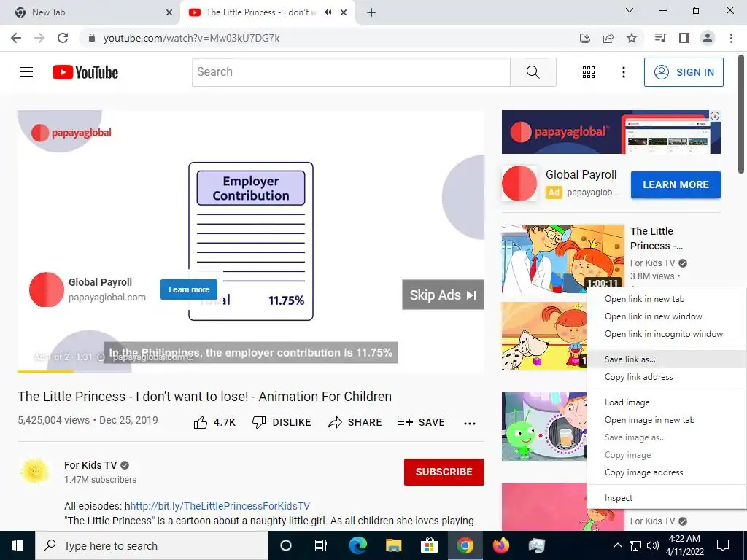Screen dimensions: 747x560
Task: Click the taskbar search box
Action: pos(152,545)
